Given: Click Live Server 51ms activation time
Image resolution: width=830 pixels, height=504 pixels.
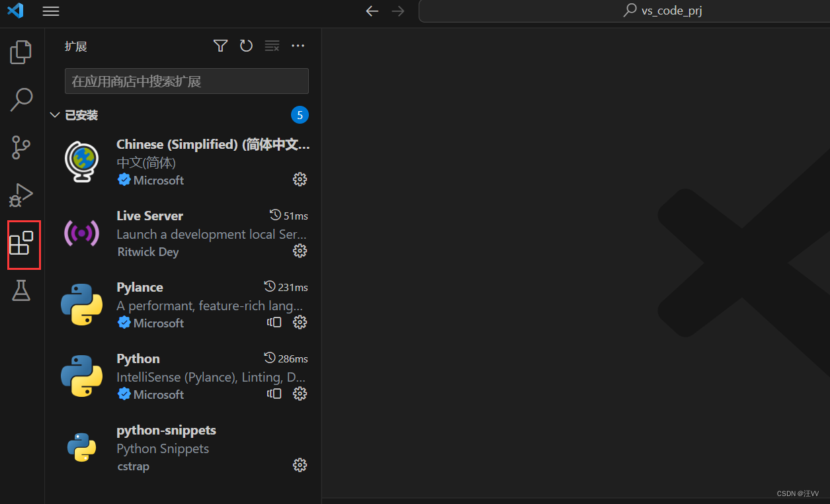Looking at the screenshot, I should [x=289, y=216].
